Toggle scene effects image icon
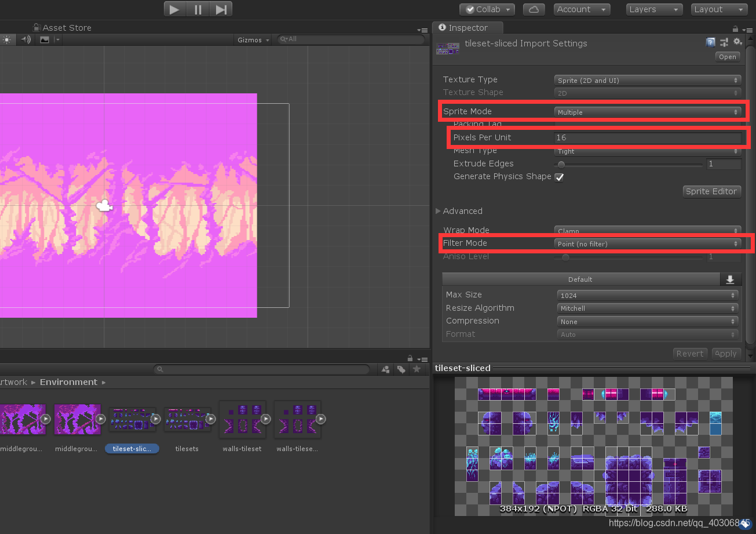 pos(45,39)
